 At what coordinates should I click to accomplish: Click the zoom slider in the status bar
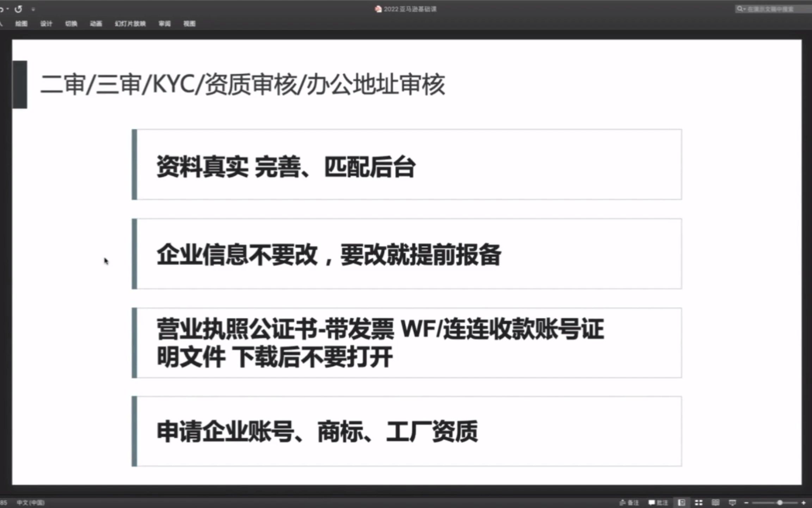pos(780,502)
